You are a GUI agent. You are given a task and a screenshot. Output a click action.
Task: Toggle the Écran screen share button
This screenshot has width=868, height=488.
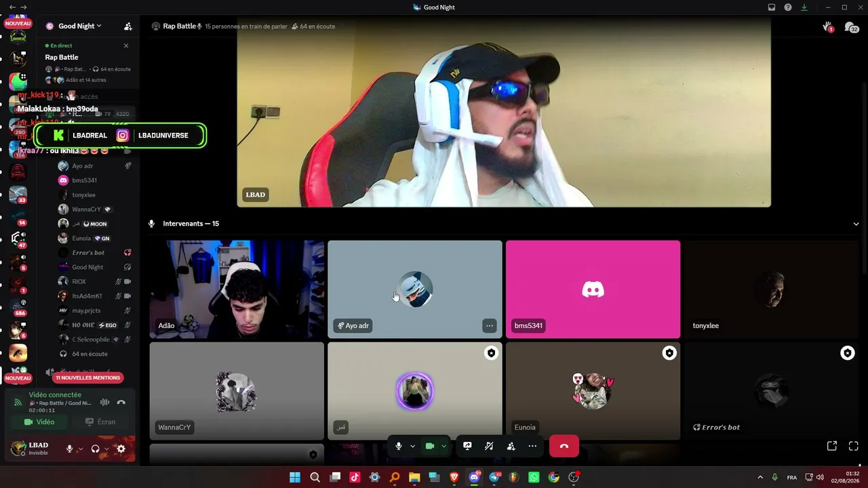(x=100, y=422)
